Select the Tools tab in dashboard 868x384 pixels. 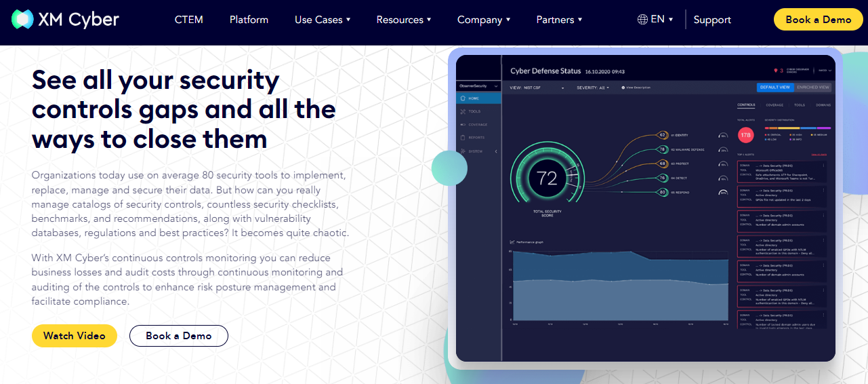click(800, 106)
